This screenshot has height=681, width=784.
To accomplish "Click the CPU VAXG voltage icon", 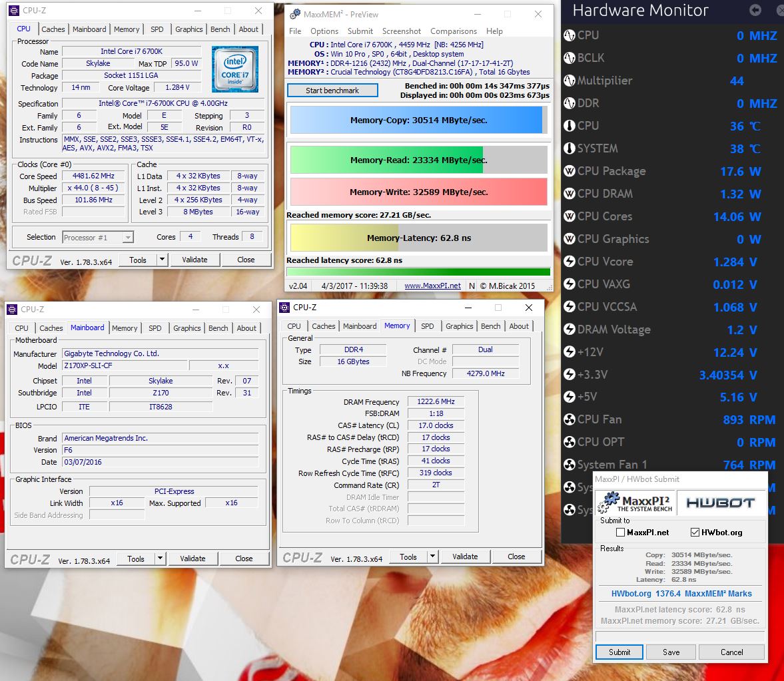I will coord(570,284).
